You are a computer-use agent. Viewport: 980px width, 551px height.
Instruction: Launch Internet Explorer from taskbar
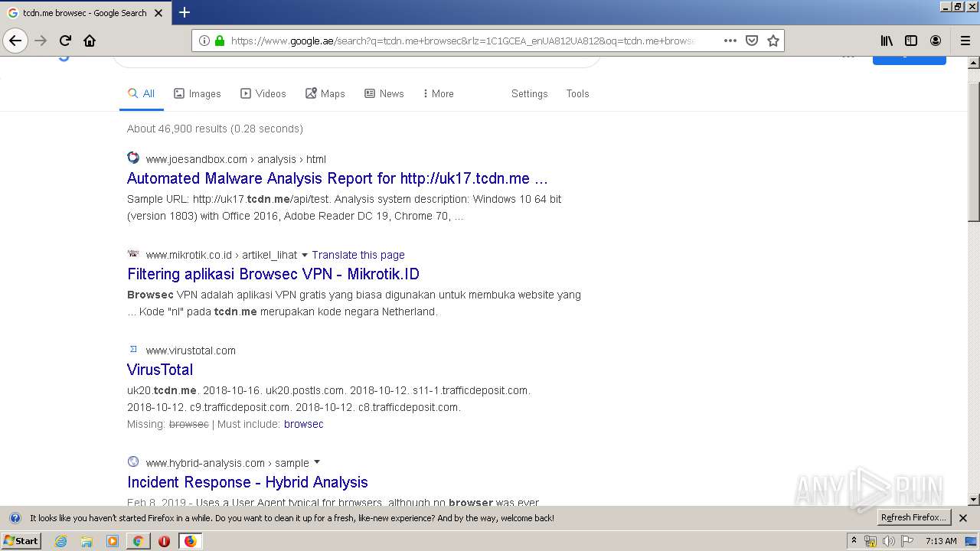tap(60, 541)
